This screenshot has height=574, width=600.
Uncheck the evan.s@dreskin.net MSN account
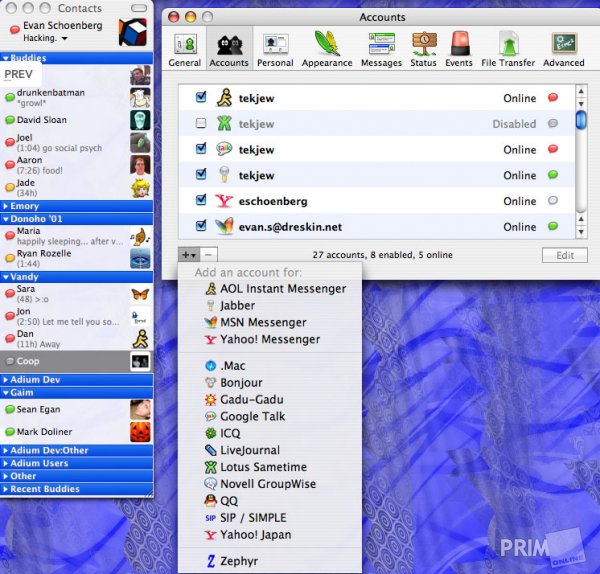coord(201,225)
